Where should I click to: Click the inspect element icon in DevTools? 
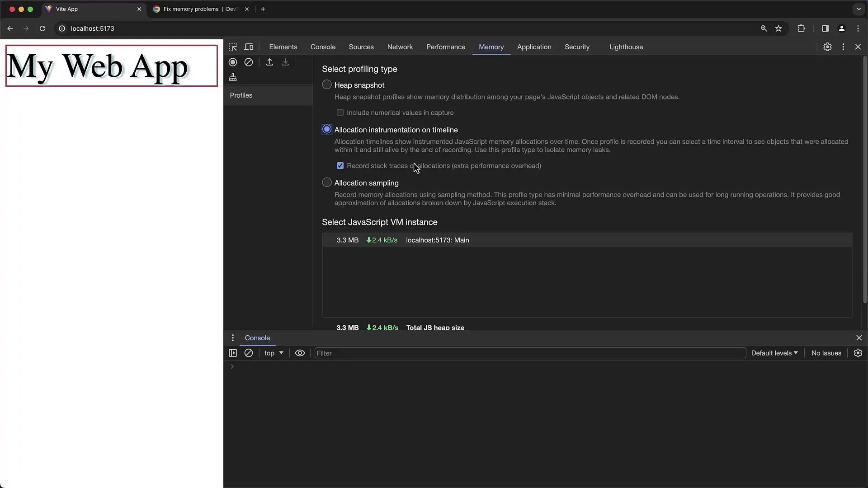tap(233, 47)
